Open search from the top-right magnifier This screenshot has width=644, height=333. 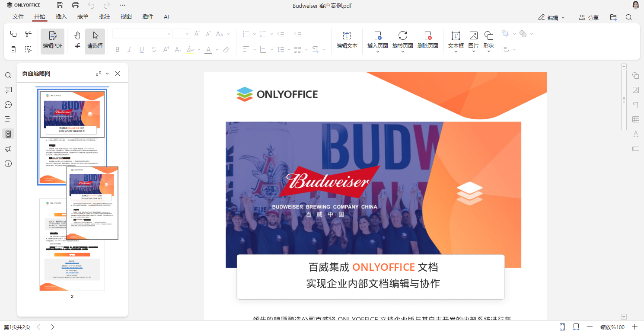629,18
